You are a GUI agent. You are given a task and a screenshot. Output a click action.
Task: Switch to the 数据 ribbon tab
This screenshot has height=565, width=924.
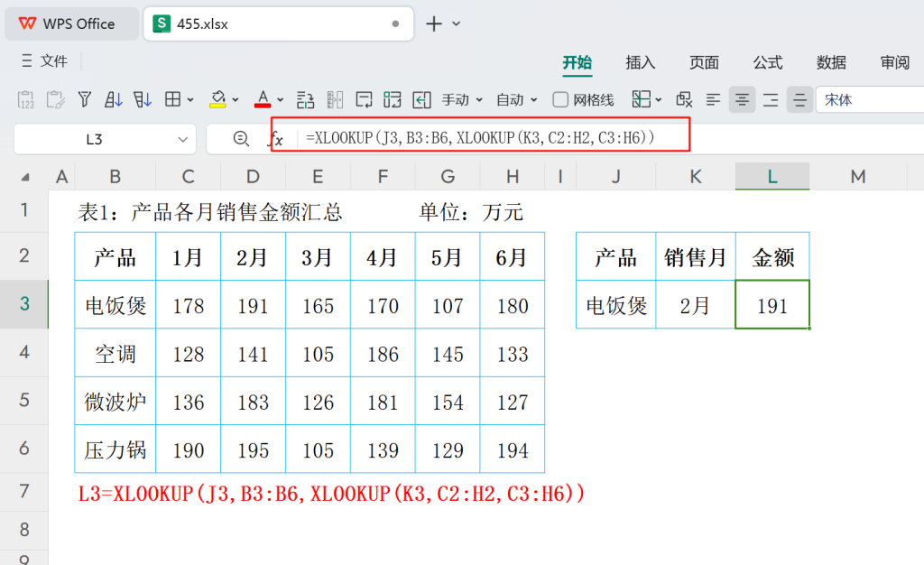pyautogui.click(x=831, y=62)
